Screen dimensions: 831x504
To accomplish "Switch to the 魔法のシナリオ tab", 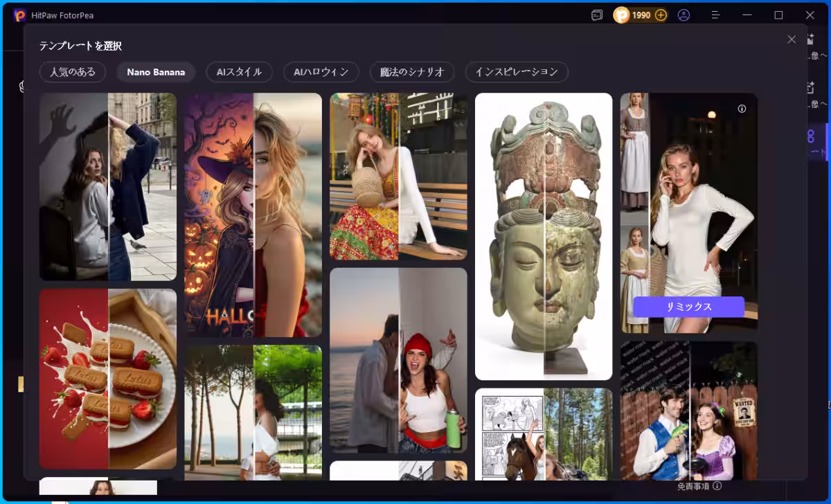I will coord(412,72).
